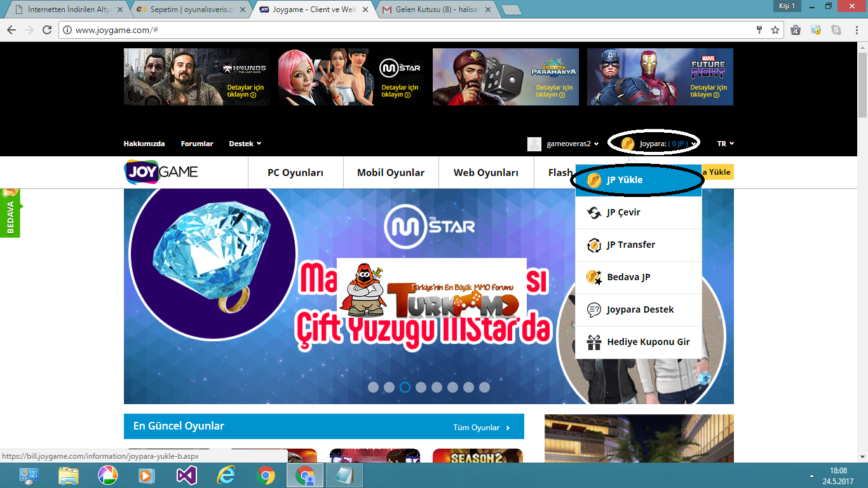Select Joypara Destek from the dropdown menu
The image size is (868, 488).
point(639,309)
